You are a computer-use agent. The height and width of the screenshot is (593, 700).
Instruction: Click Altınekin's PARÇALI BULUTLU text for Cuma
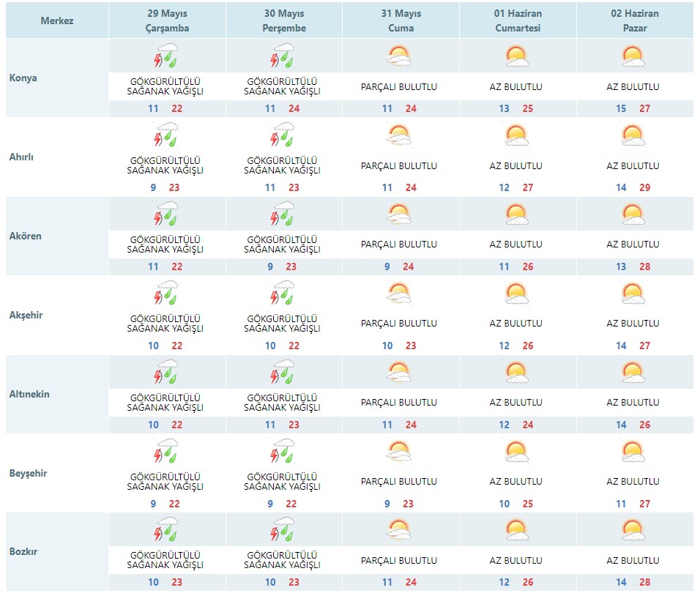(x=399, y=403)
